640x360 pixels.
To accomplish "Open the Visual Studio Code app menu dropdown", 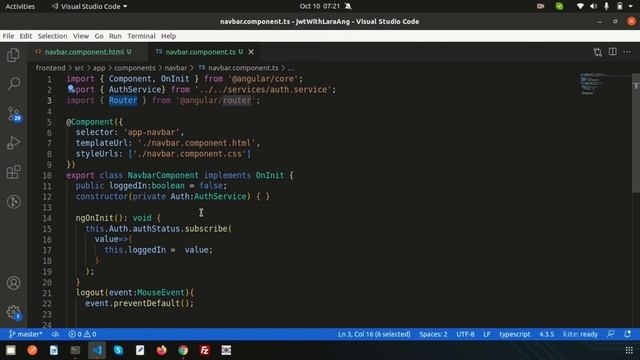I will 89,6.
